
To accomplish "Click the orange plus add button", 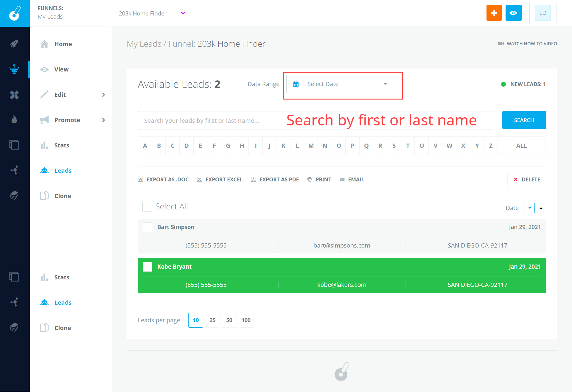I will pyautogui.click(x=494, y=13).
